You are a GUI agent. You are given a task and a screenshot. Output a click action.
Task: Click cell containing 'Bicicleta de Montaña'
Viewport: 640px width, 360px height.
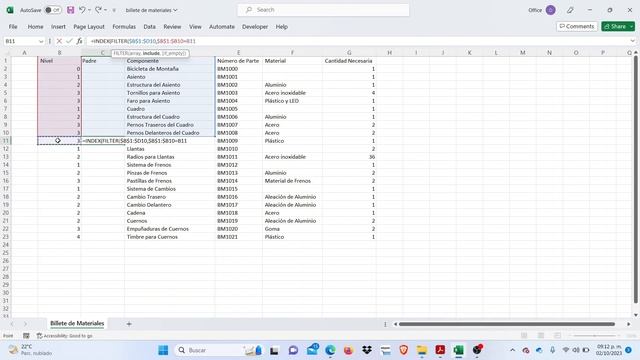click(169, 69)
